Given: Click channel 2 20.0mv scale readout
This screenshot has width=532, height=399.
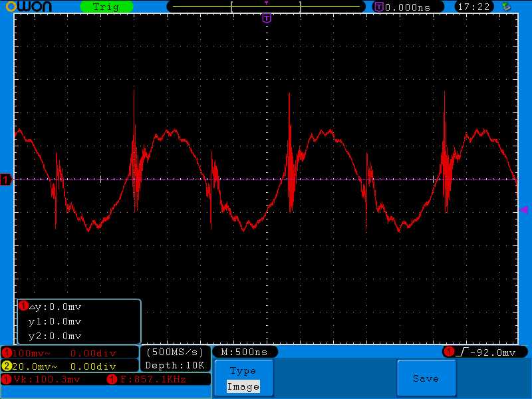Looking at the screenshot, I should point(35,366).
